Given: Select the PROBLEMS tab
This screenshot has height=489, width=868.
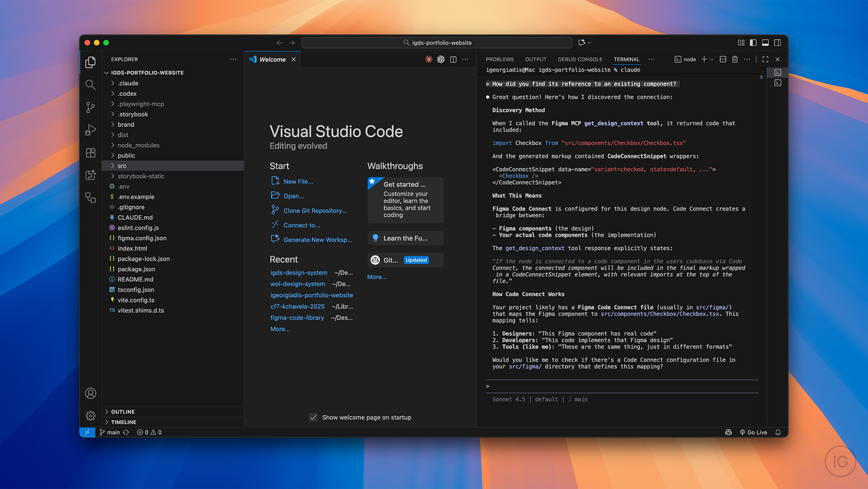Looking at the screenshot, I should pos(500,59).
